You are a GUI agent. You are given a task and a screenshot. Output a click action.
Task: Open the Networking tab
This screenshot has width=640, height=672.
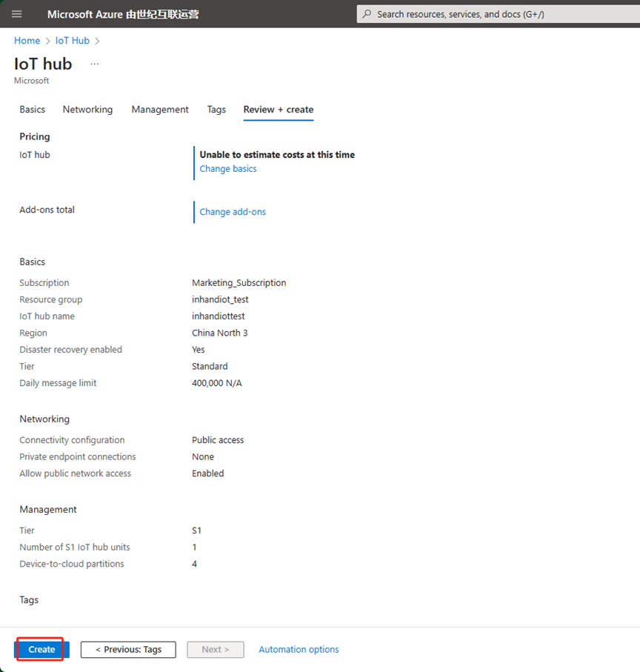pos(87,110)
